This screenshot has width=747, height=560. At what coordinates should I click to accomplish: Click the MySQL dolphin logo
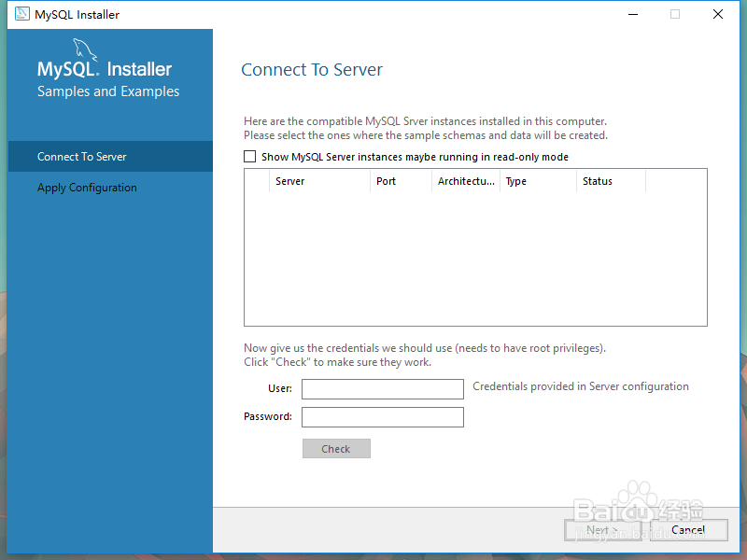click(85, 49)
